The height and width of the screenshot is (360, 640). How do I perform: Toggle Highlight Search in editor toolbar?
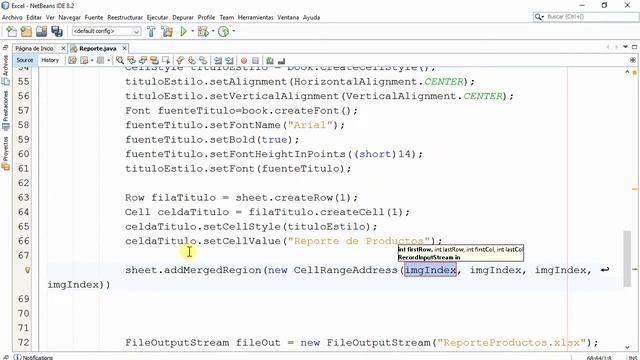(x=154, y=60)
